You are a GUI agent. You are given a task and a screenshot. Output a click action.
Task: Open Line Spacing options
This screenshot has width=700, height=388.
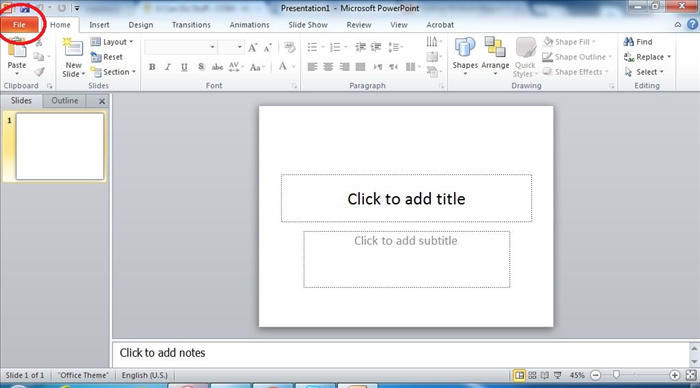click(x=395, y=47)
